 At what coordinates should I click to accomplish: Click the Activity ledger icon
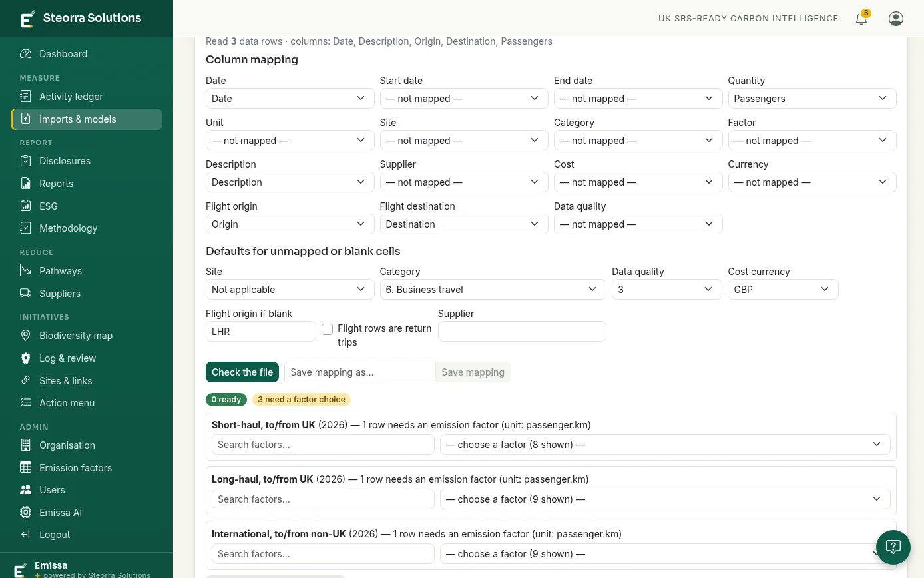coord(25,97)
